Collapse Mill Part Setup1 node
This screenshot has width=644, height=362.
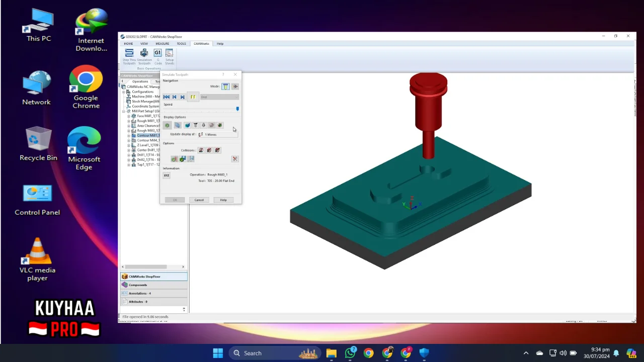(x=124, y=111)
